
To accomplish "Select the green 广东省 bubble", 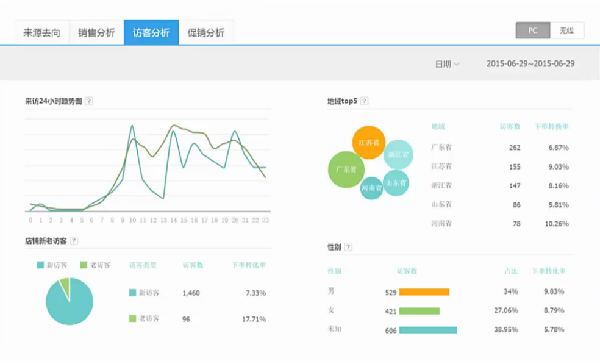I will tap(346, 169).
